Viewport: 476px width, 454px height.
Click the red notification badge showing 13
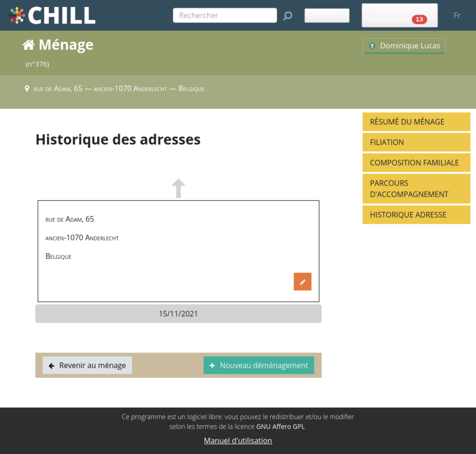click(x=419, y=20)
